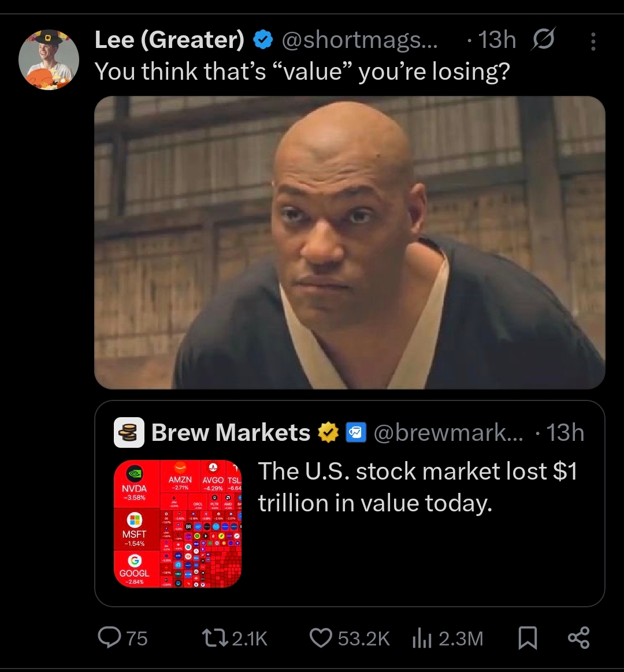Viewport: 624px width, 672px height.
Task: Click the gold verified badge on Brew Markets
Action: pos(328,433)
